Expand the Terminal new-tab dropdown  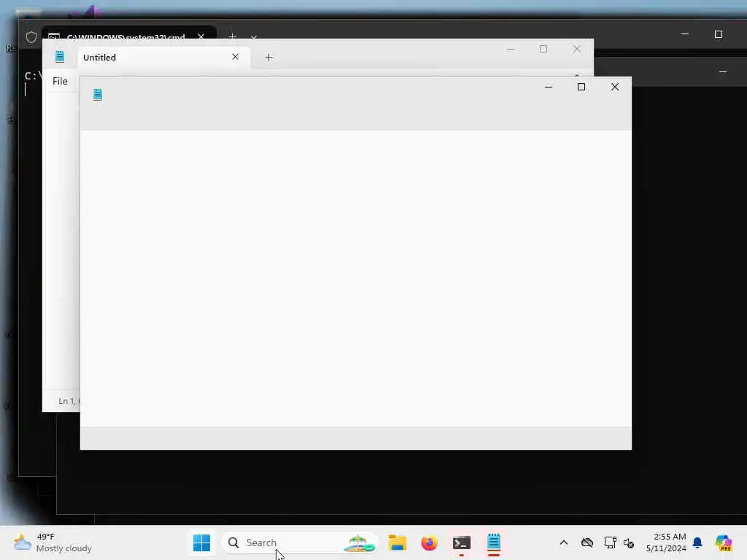point(254,36)
